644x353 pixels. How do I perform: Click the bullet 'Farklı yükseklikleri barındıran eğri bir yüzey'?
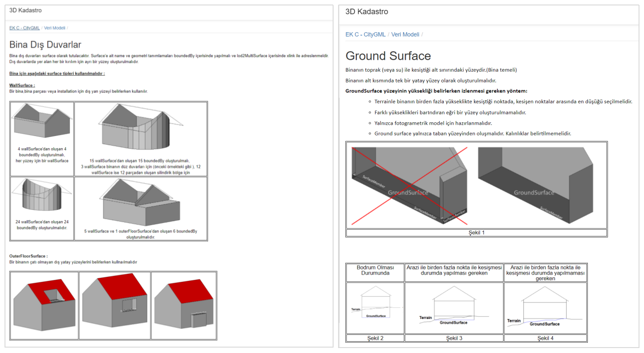(x=450, y=112)
